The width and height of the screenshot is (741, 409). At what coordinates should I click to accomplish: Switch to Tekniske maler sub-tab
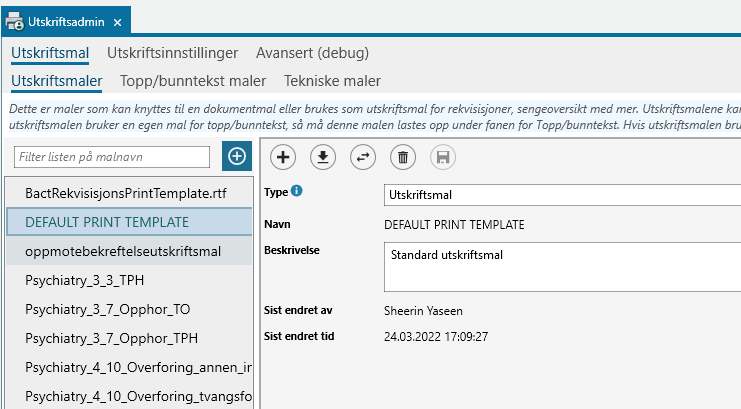pyautogui.click(x=332, y=81)
